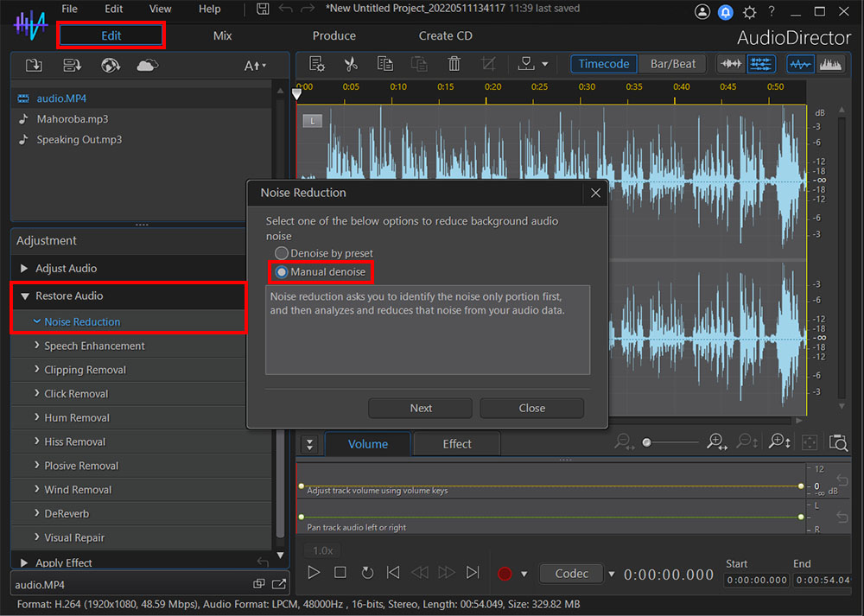Open the Import media icon
Image resolution: width=864 pixels, height=616 pixels.
click(35, 65)
